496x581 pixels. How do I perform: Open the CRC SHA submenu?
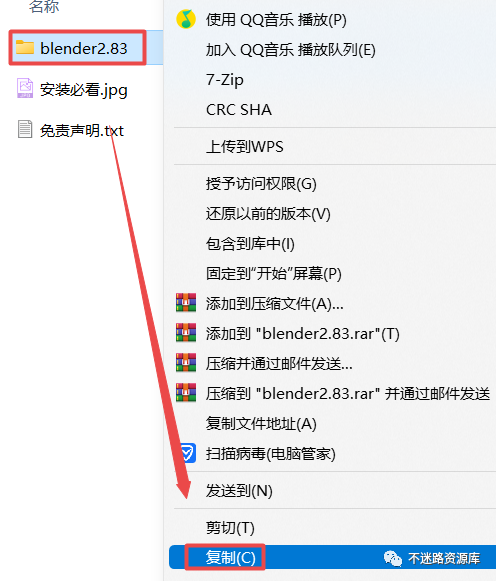pos(239,110)
